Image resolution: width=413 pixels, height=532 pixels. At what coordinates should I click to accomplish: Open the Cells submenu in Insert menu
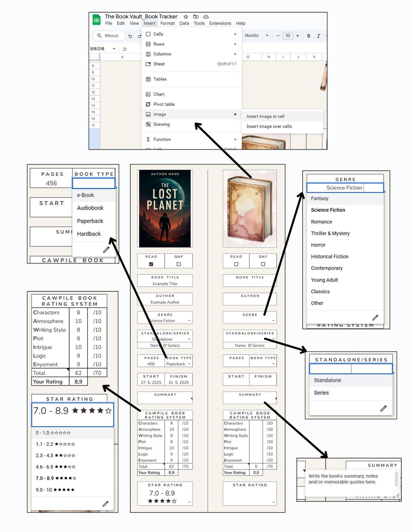[x=192, y=34]
